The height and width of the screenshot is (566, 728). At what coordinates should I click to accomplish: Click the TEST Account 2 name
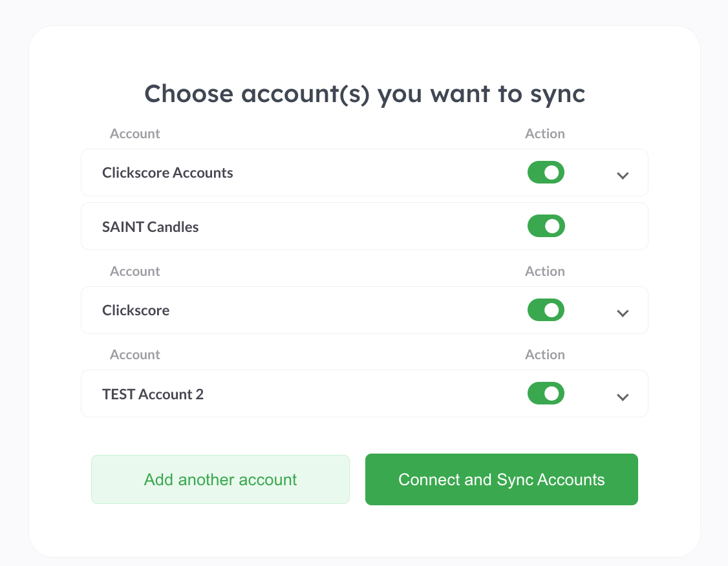coord(153,394)
